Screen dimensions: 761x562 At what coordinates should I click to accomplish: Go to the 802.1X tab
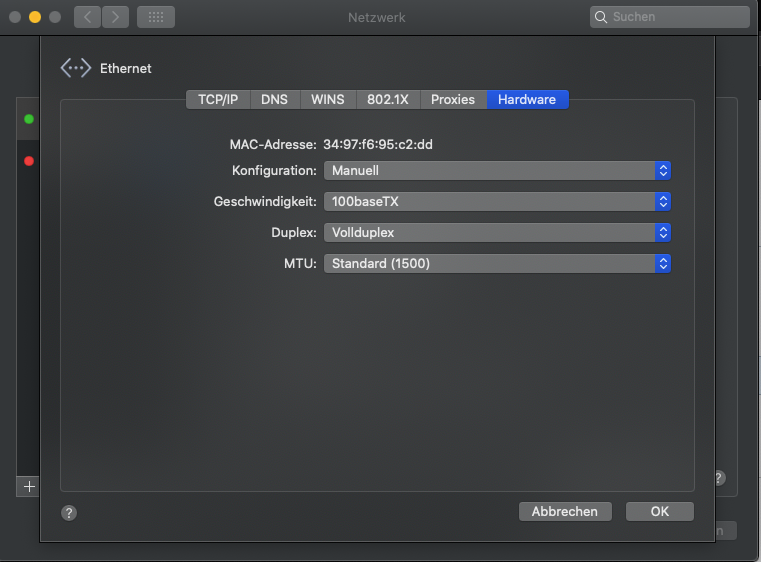coord(387,100)
